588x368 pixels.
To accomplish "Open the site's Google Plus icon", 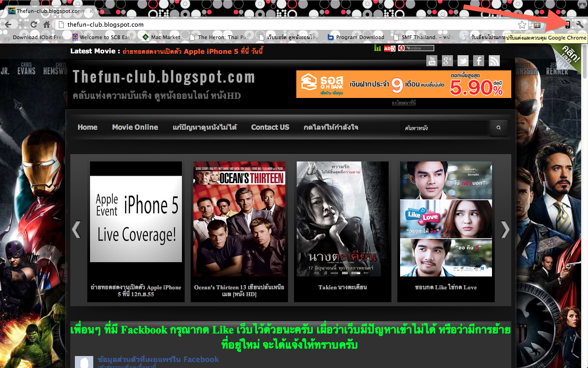I will coord(447,60).
